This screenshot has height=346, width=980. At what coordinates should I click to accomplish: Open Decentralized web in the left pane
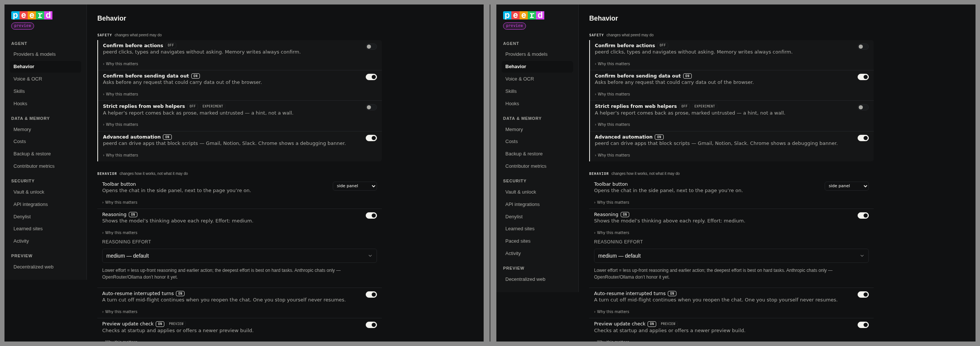point(45,267)
